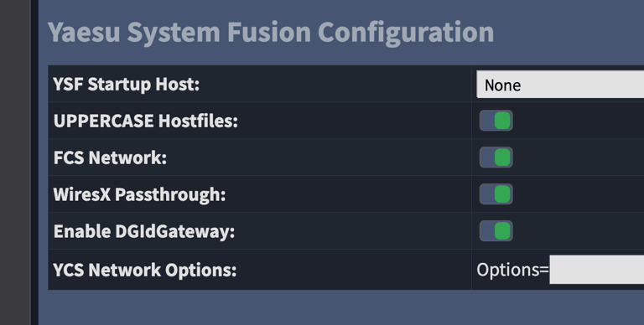Viewport: 644px width, 325px height.
Task: Click the 'UPPERCASE Hostfiles:' label
Action: tap(145, 121)
